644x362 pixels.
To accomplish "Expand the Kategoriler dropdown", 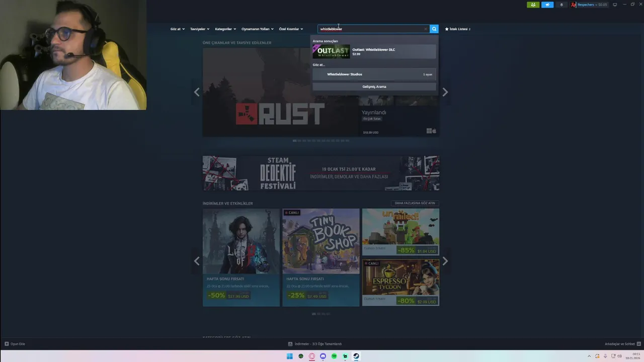I will [225, 29].
